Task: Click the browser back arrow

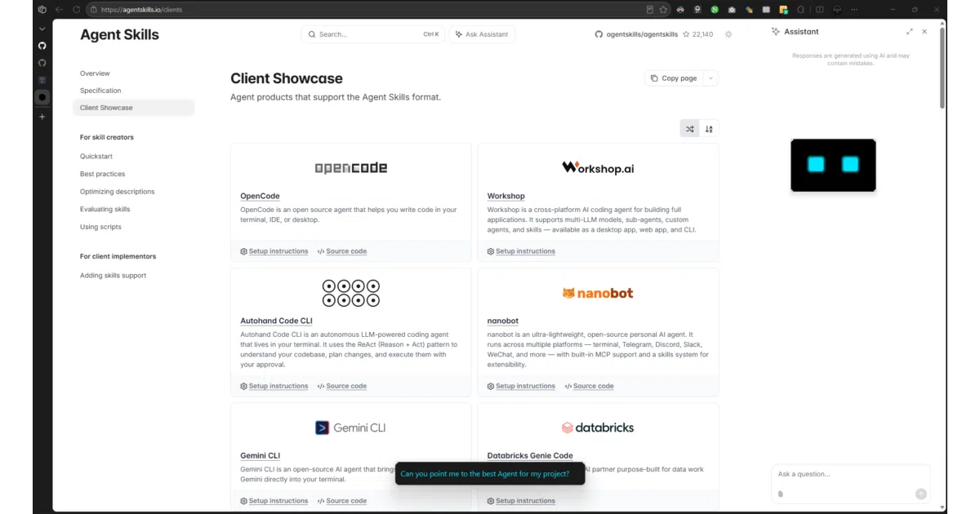Action: pyautogui.click(x=59, y=10)
